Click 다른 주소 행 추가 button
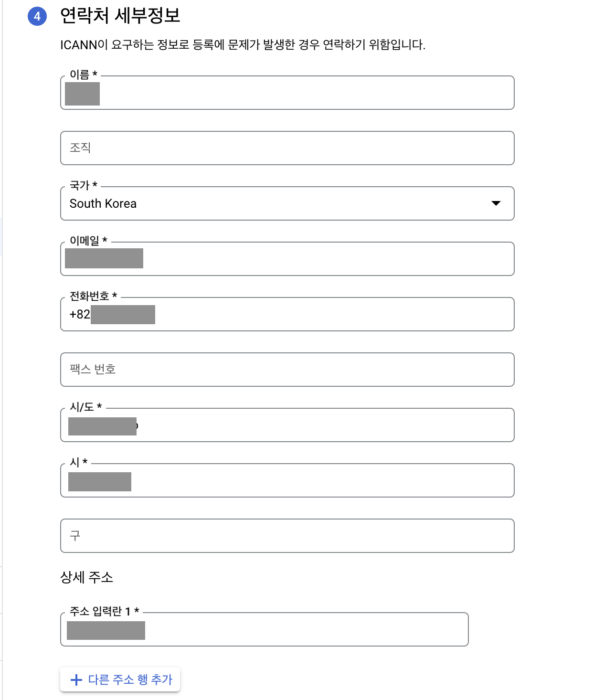593x700 pixels. pyautogui.click(x=120, y=679)
